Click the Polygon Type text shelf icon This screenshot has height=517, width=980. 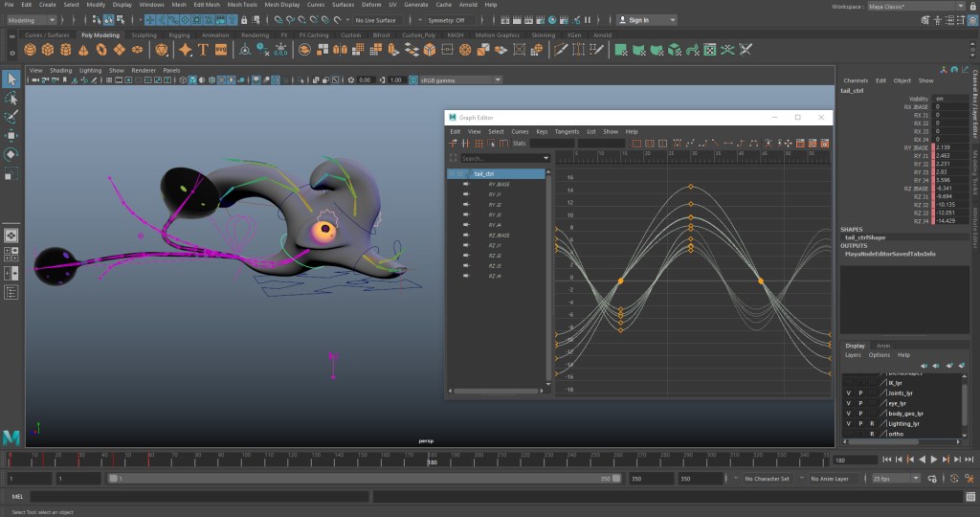click(x=204, y=50)
